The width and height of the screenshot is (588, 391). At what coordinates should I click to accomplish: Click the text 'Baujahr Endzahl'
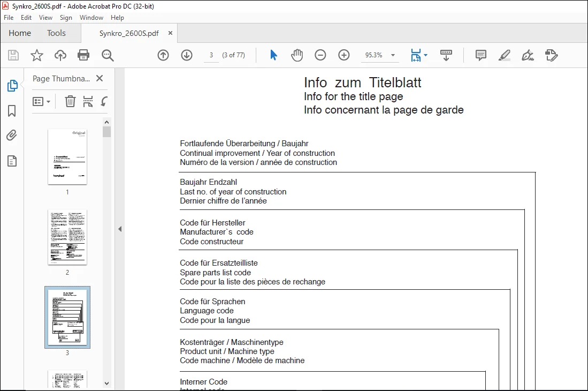[x=209, y=182]
